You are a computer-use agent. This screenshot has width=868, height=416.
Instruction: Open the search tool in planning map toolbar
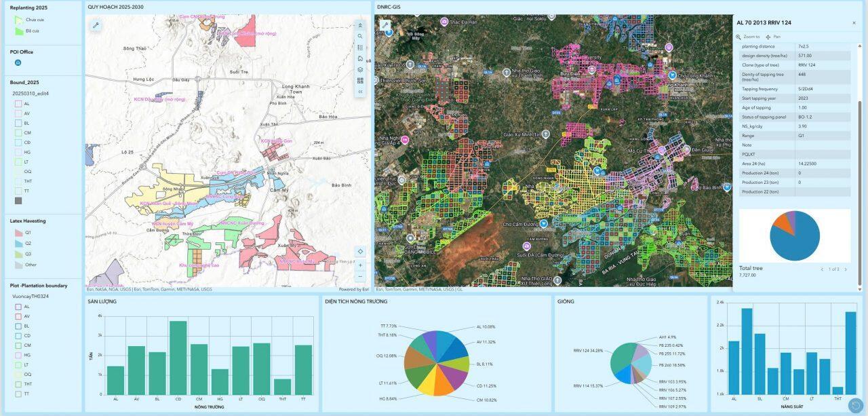tap(360, 36)
